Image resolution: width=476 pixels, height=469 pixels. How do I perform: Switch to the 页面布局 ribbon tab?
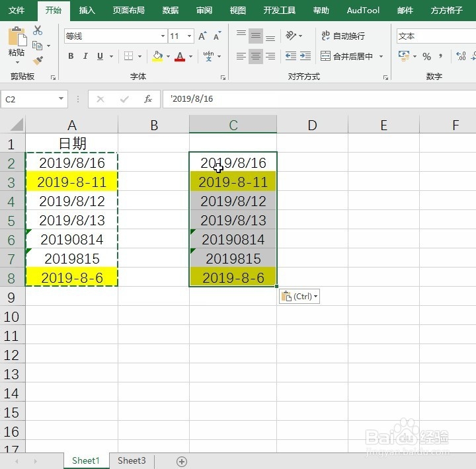tap(128, 11)
